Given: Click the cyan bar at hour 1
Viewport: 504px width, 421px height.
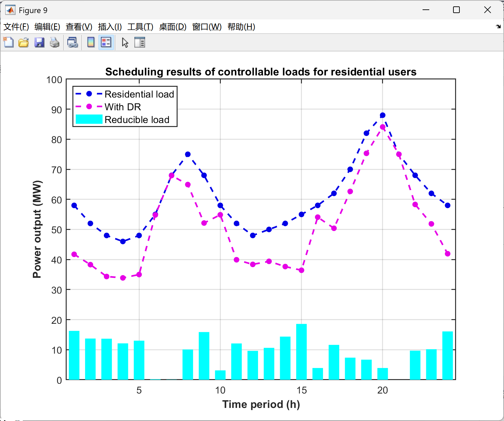Looking at the screenshot, I should 74,355.
